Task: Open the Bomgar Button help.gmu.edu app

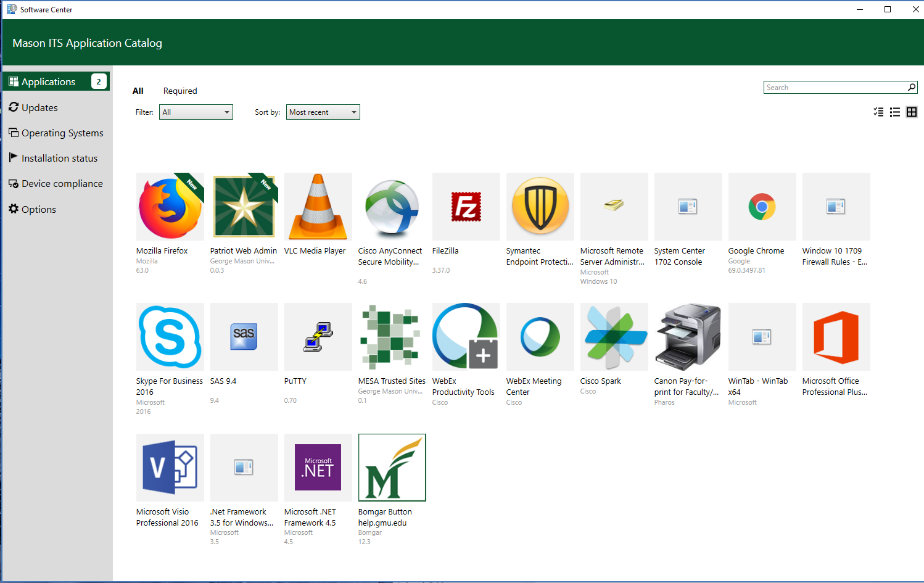Action: (x=392, y=467)
